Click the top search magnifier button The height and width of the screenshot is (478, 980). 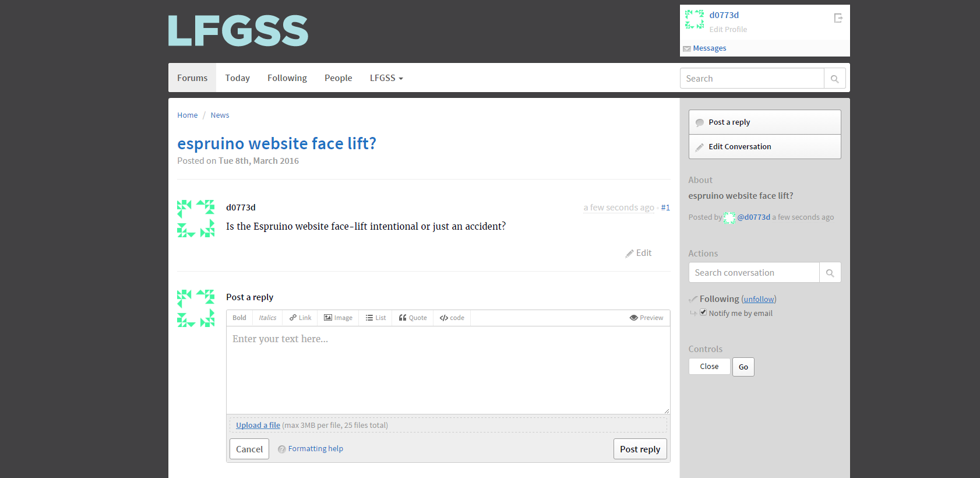(834, 79)
